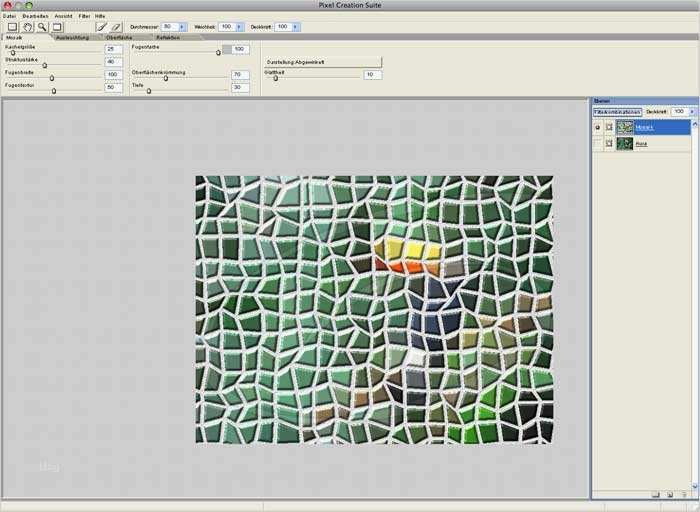This screenshot has height=512, width=700.
Task: Open the toolbar Deckkraft dropdown arrow
Action: point(295,27)
